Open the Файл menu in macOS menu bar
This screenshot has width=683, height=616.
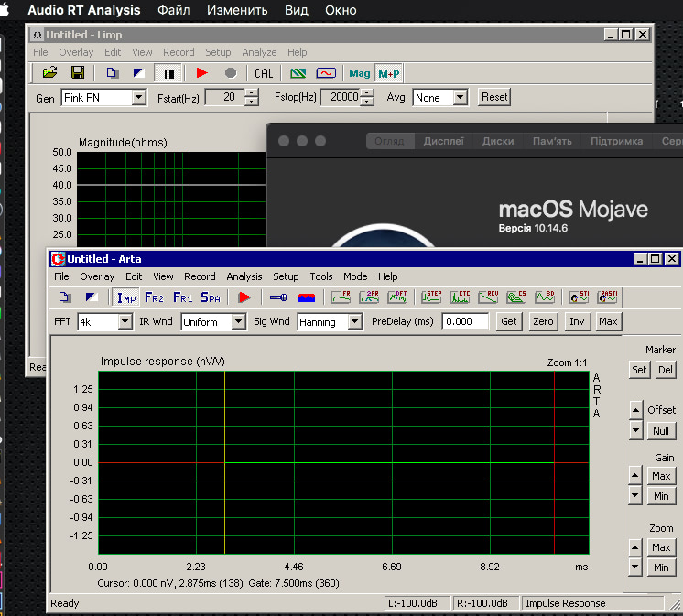(x=174, y=11)
